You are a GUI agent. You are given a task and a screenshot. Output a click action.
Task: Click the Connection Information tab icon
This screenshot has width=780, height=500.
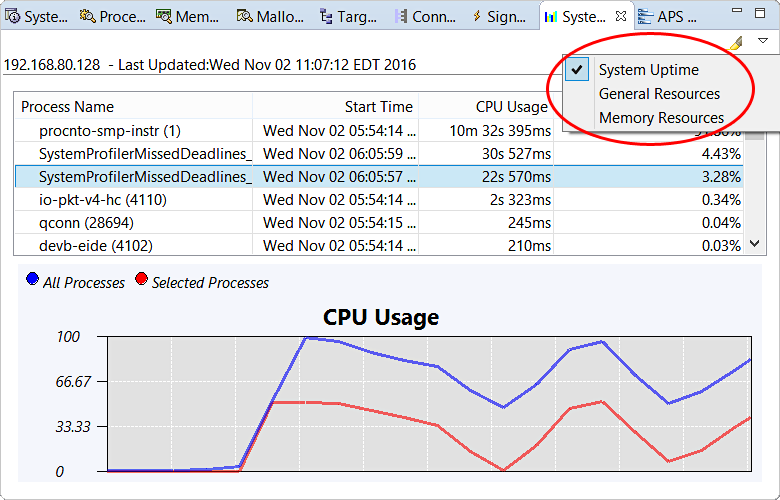(402, 17)
